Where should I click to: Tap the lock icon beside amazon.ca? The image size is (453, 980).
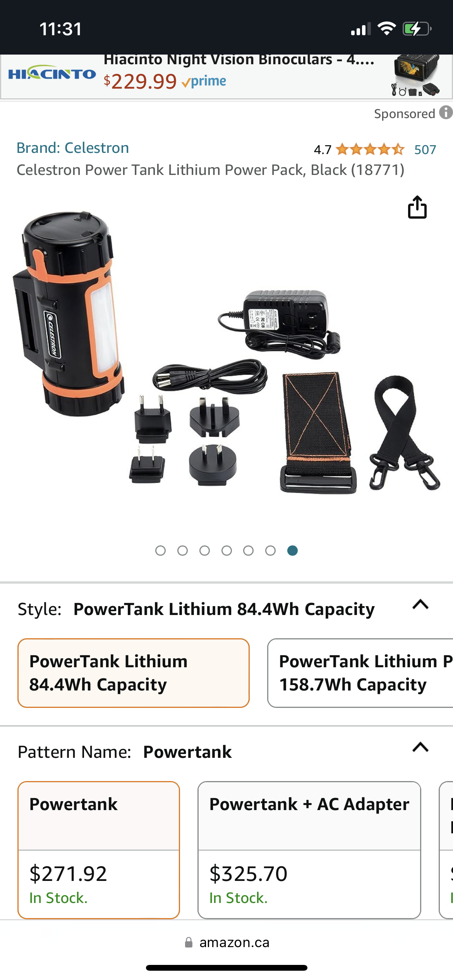[189, 942]
